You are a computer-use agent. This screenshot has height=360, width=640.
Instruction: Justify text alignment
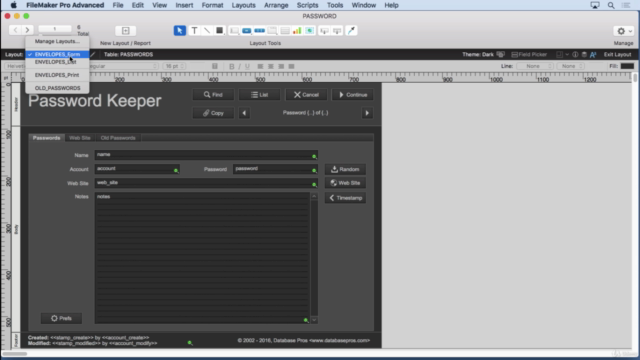coord(291,66)
